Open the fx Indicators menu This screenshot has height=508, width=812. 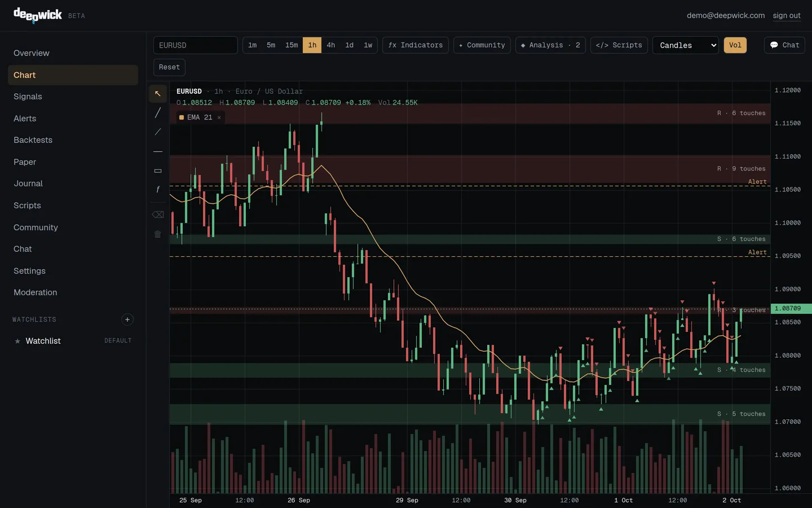point(416,45)
